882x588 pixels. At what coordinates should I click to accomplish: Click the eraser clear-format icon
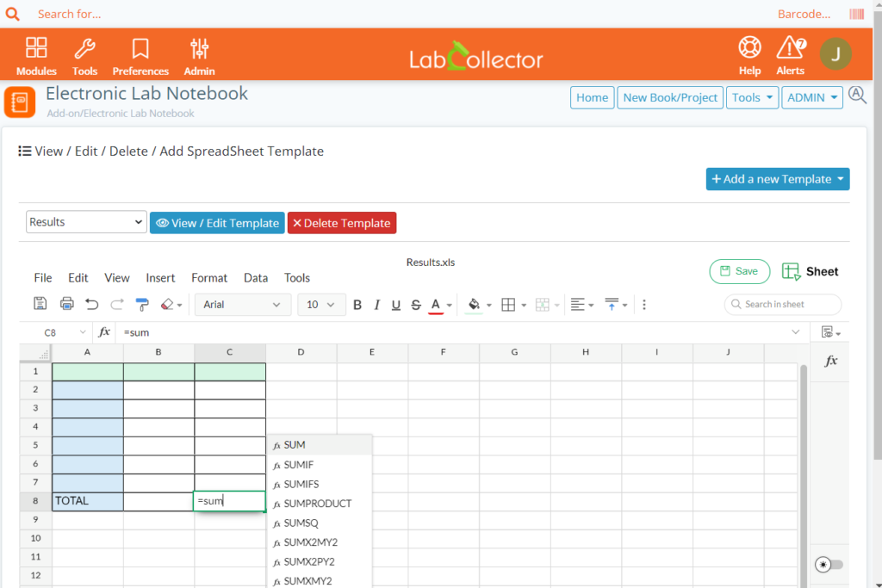167,304
